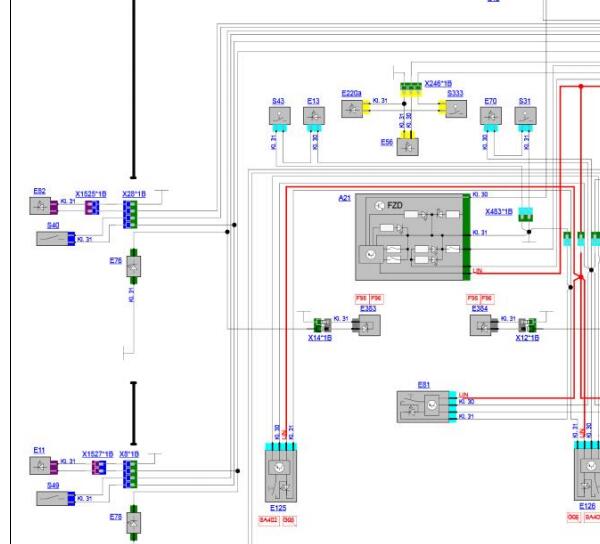The height and width of the screenshot is (544, 600).
Task: Open the E56 label link
Action: pyautogui.click(x=387, y=142)
